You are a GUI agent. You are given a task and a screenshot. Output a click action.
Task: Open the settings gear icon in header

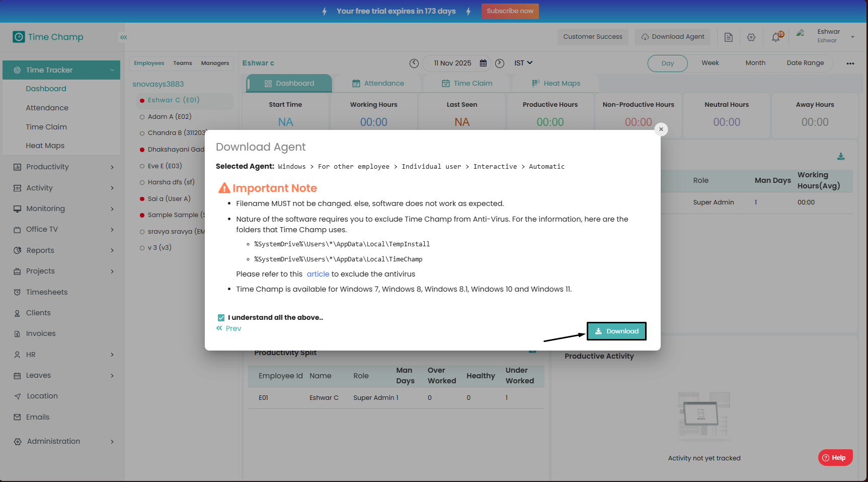point(751,37)
